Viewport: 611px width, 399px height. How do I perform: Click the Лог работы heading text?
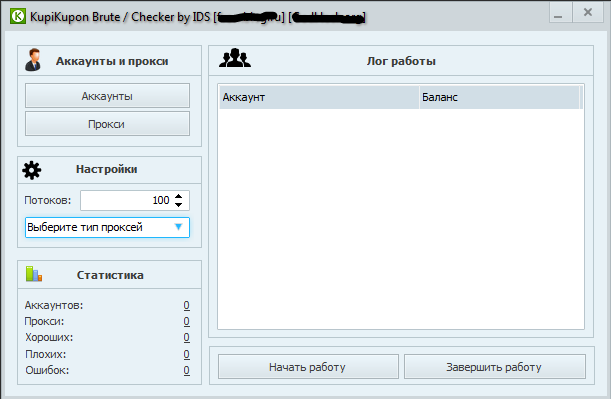(401, 61)
